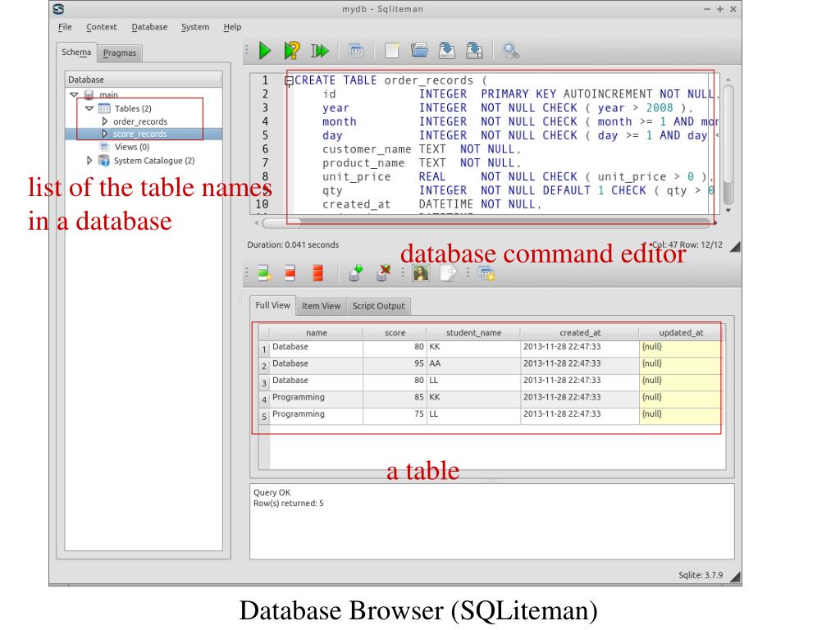Open search with magnifying glass icon
This screenshot has height=630, width=840.
click(510, 51)
